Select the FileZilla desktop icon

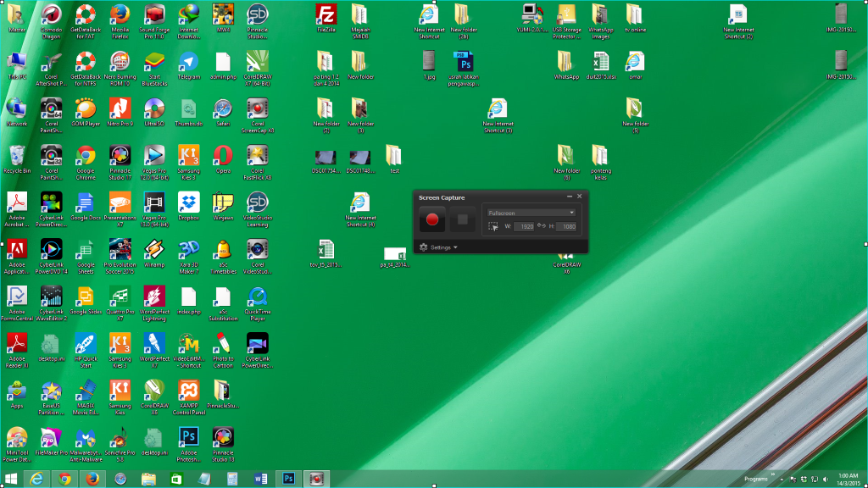tap(326, 19)
